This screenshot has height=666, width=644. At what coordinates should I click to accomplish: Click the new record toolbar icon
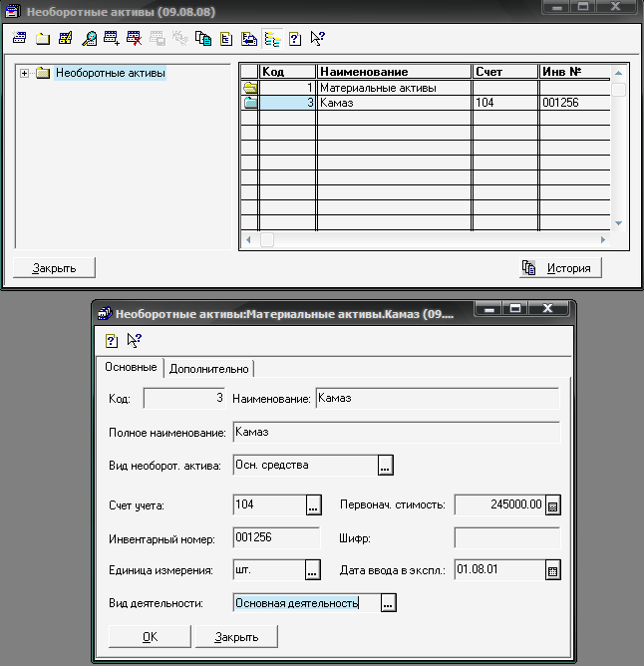coord(19,38)
